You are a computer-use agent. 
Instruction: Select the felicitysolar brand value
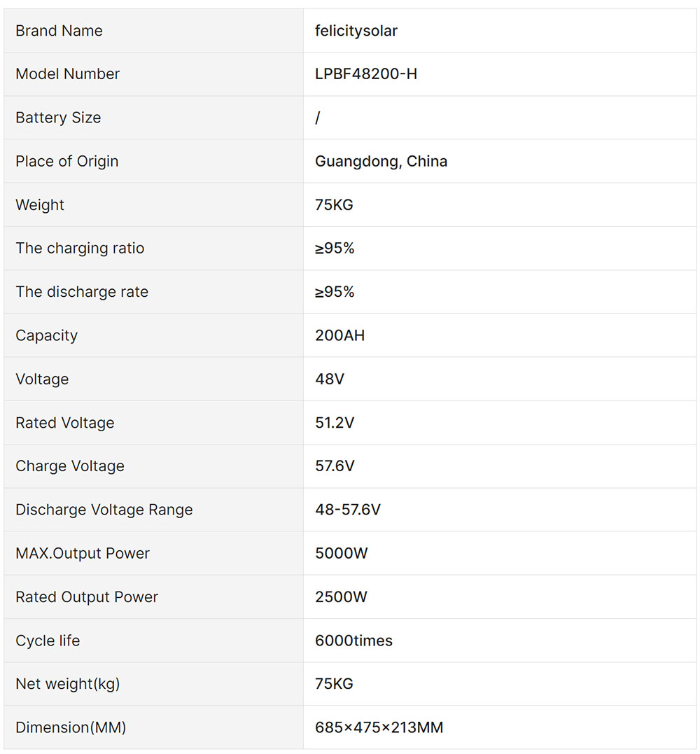(x=356, y=31)
